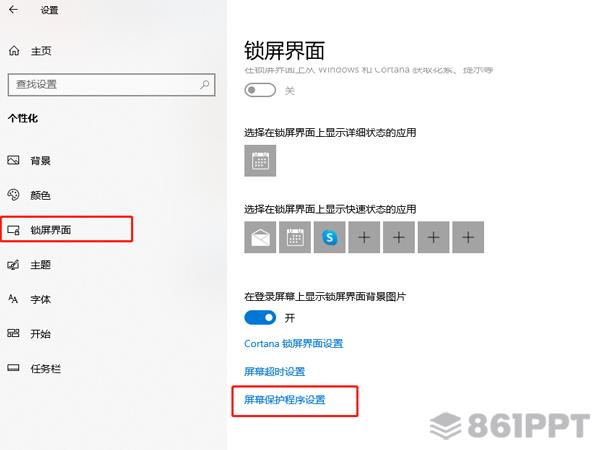Add app with last plus tile
Viewport: 600px width, 450px height.
click(x=468, y=237)
